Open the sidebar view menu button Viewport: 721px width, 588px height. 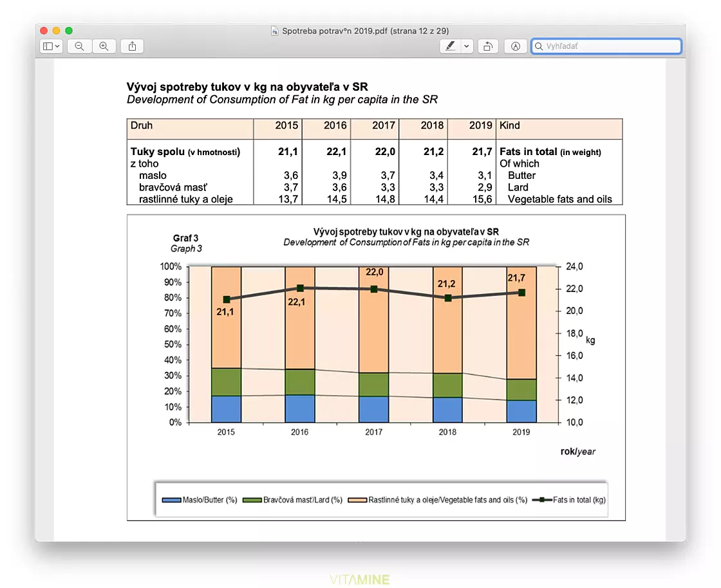(51, 46)
